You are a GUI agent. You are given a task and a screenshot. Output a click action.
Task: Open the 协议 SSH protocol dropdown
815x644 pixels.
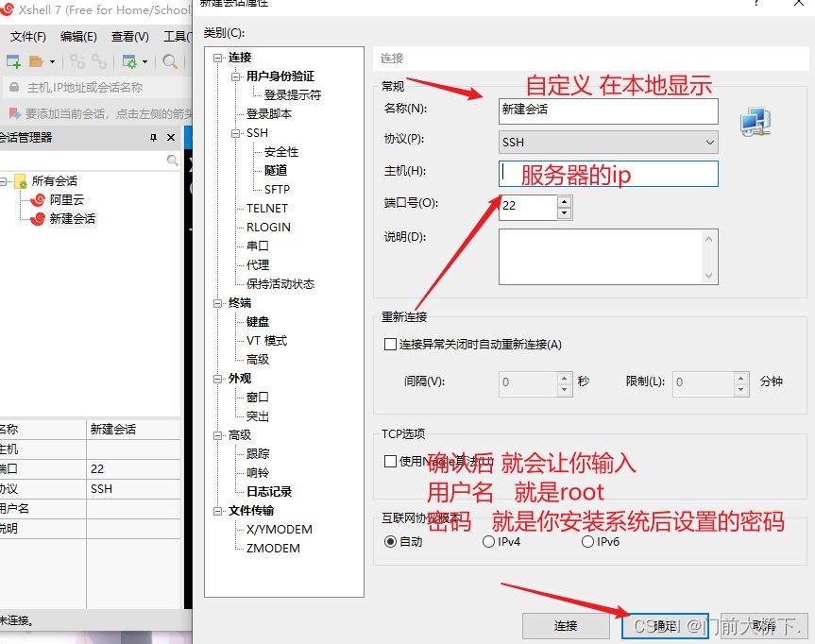(608, 142)
